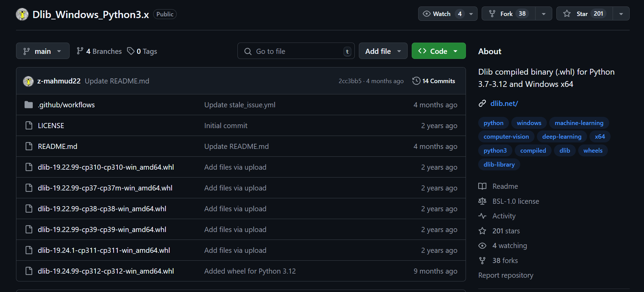644x292 pixels.
Task: Click the file icon beside LICENSE
Action: tap(29, 125)
